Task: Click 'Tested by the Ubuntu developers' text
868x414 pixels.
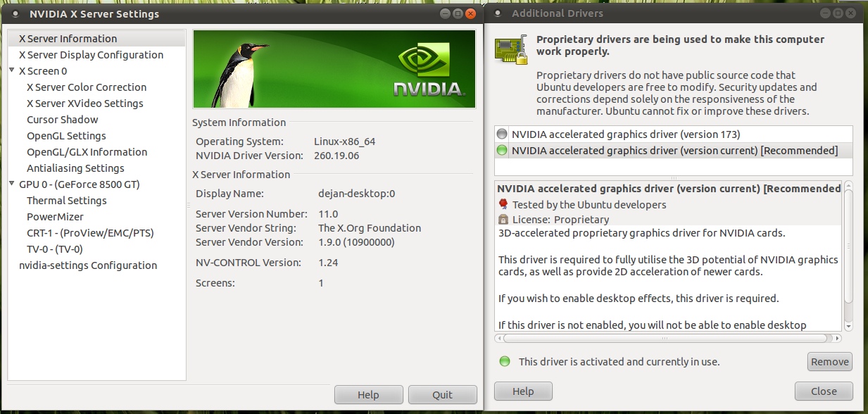Action: tap(589, 205)
